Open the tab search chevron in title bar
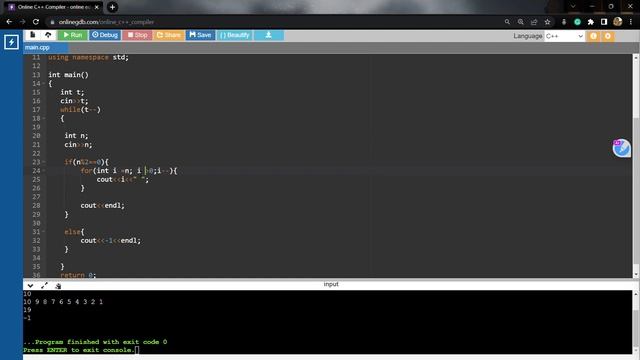 click(573, 7)
